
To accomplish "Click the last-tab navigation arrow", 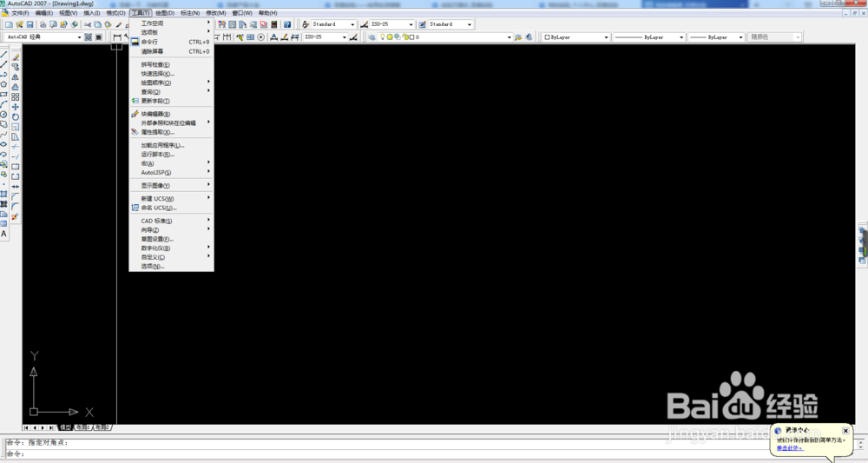I will coord(51,427).
